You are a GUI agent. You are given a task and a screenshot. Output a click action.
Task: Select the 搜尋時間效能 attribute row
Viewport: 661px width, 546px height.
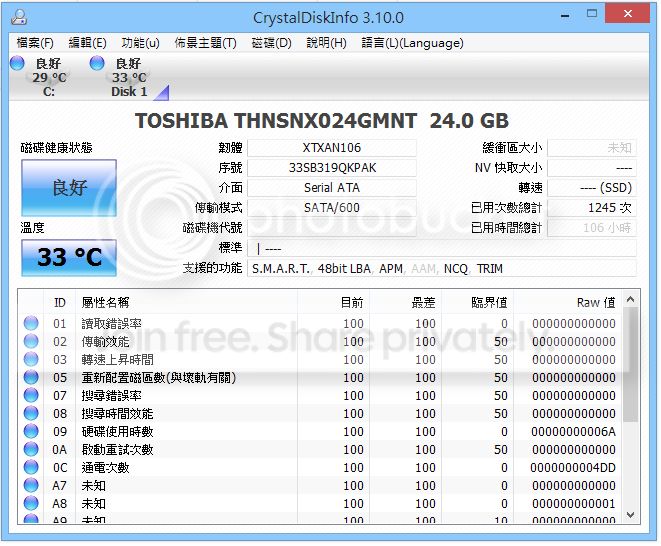coord(320,414)
